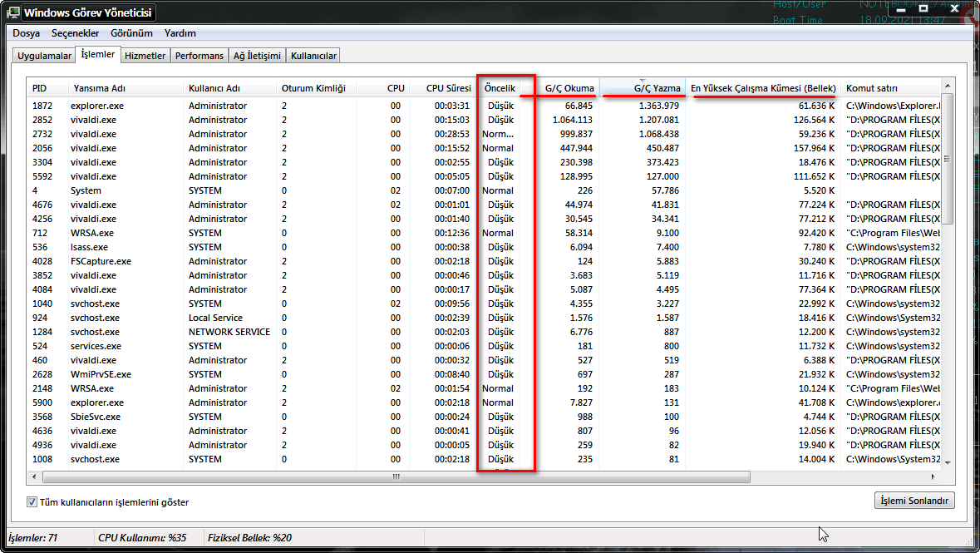Select the services.exe process row
This screenshot has width=980, height=553.
point(484,346)
